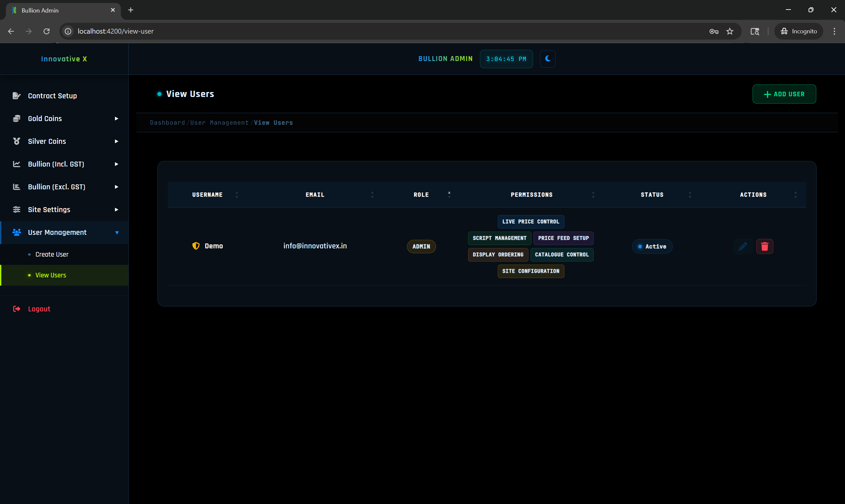Screen dimensions: 845x504
Task: Delete the Demo user with trash icon
Action: (x=764, y=246)
